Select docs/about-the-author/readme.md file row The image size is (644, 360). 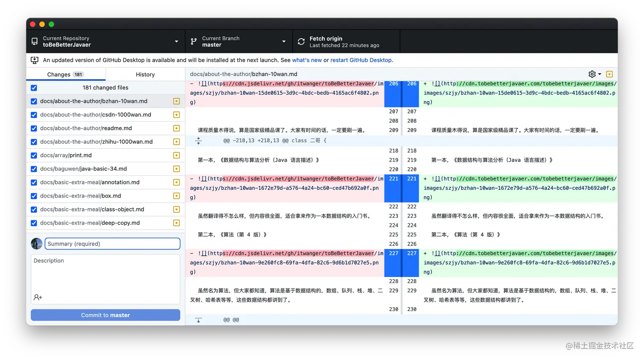point(106,128)
